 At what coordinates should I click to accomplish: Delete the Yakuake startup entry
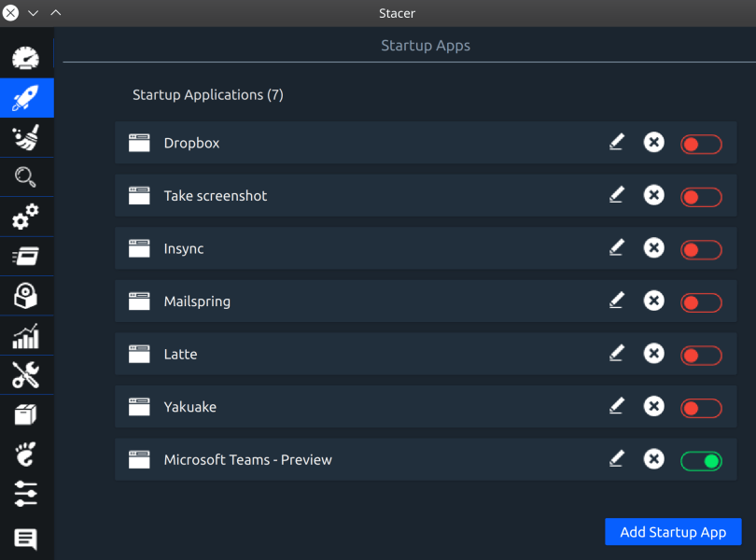click(x=653, y=406)
